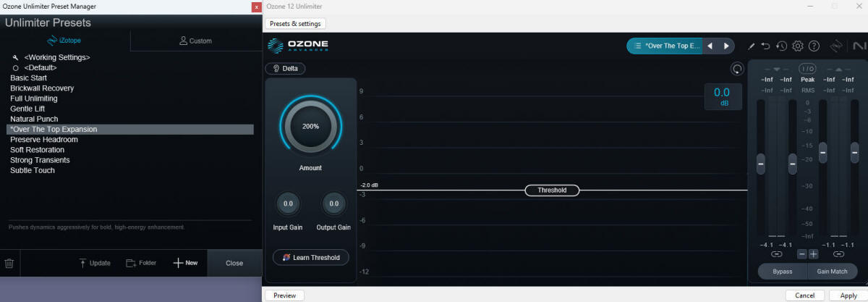Click the trash icon in preset manager

tap(9, 263)
